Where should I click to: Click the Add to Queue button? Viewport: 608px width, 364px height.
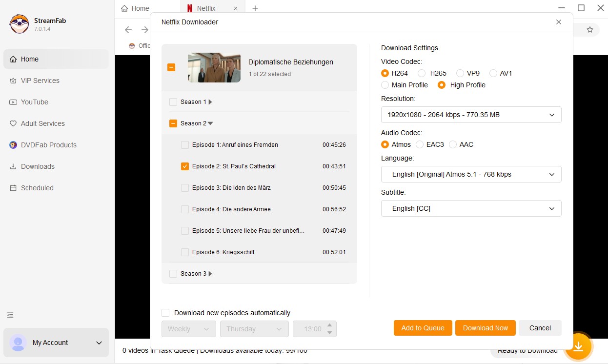[423, 328]
